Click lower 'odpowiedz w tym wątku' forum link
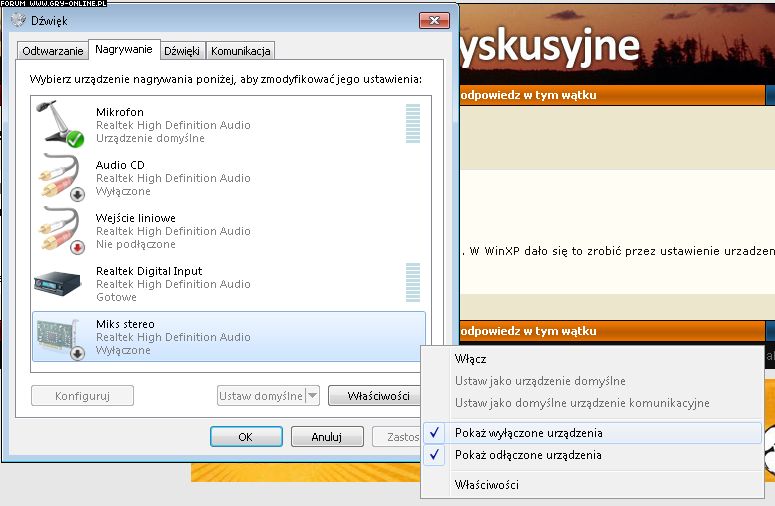 (x=528, y=331)
